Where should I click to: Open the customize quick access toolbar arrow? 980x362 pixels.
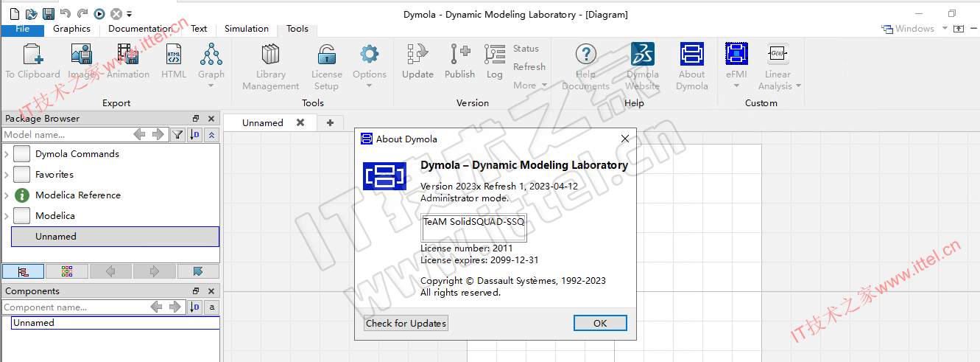point(130,14)
